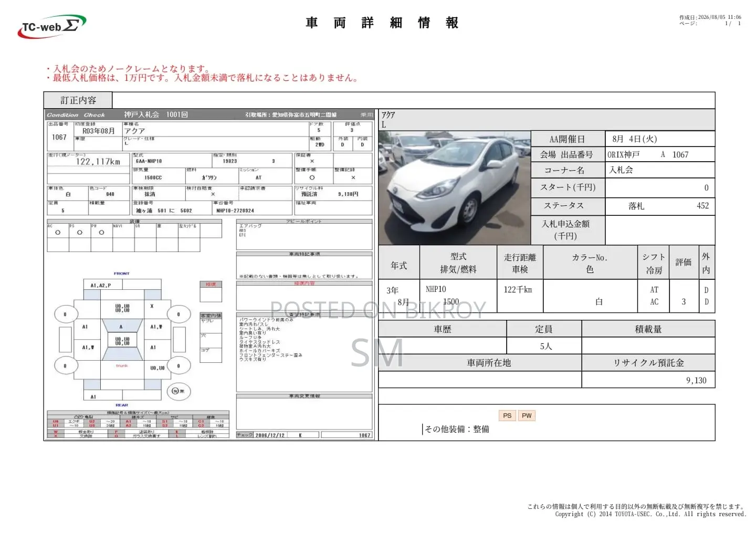This screenshot has height=534, width=756.
Task: Click the REAR label on damage diagram
Action: [x=122, y=405]
